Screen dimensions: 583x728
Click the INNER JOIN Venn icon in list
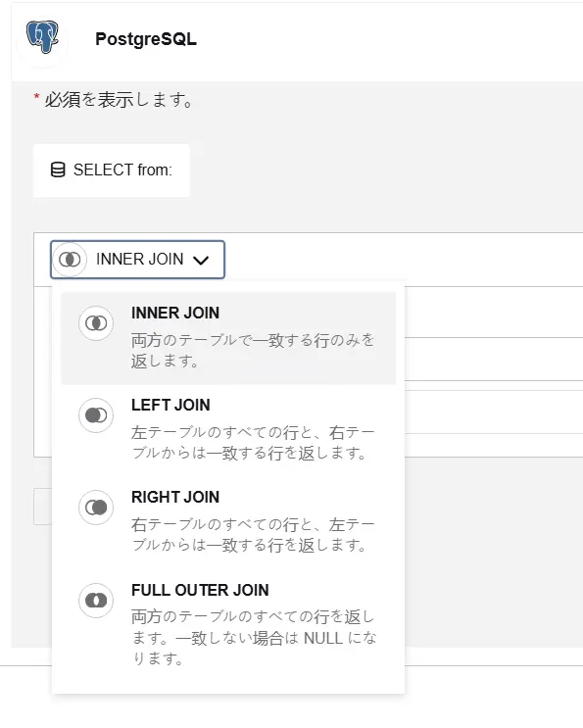point(96,323)
